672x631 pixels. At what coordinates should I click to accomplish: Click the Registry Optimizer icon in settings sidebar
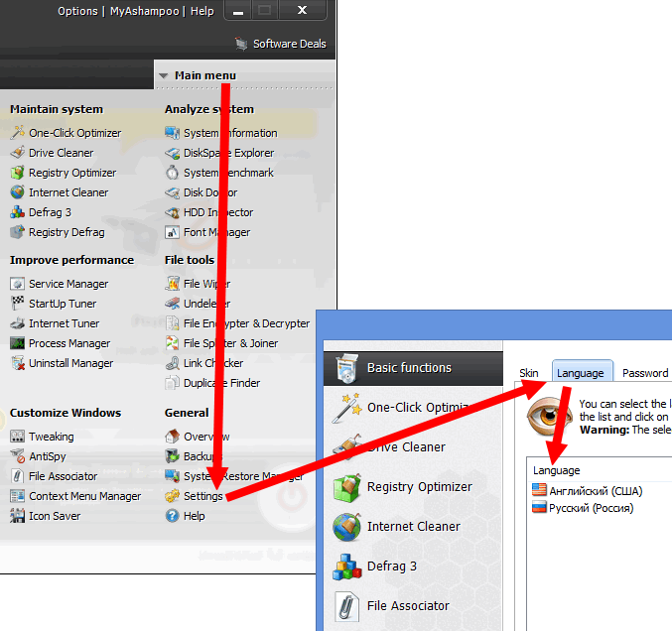click(347, 487)
